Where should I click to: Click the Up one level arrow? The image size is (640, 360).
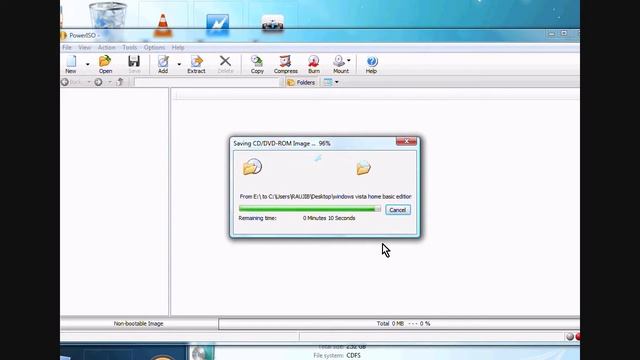[x=120, y=82]
